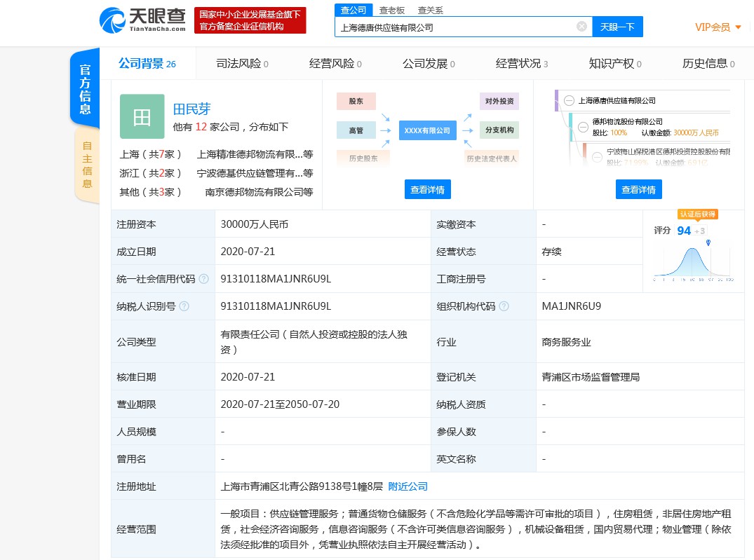This screenshot has height=560, width=754.
Task: Open the VIP会员 dropdown
Action: 718,27
